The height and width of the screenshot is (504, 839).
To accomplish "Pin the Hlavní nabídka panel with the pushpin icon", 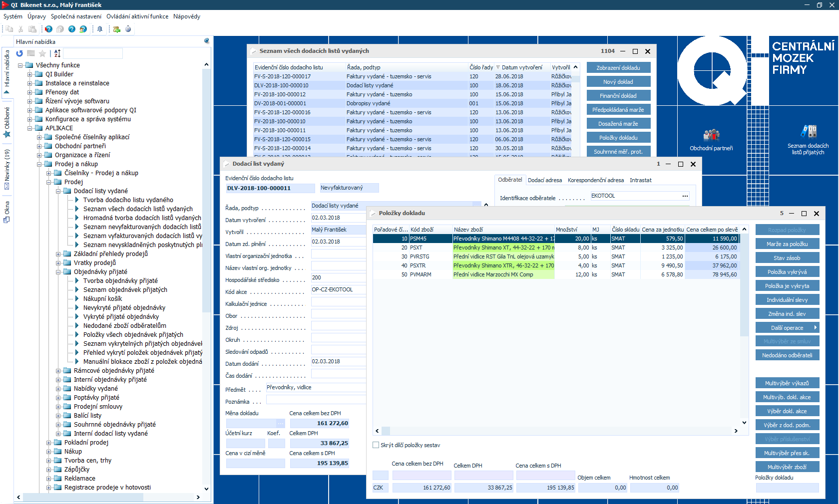I will click(x=207, y=41).
